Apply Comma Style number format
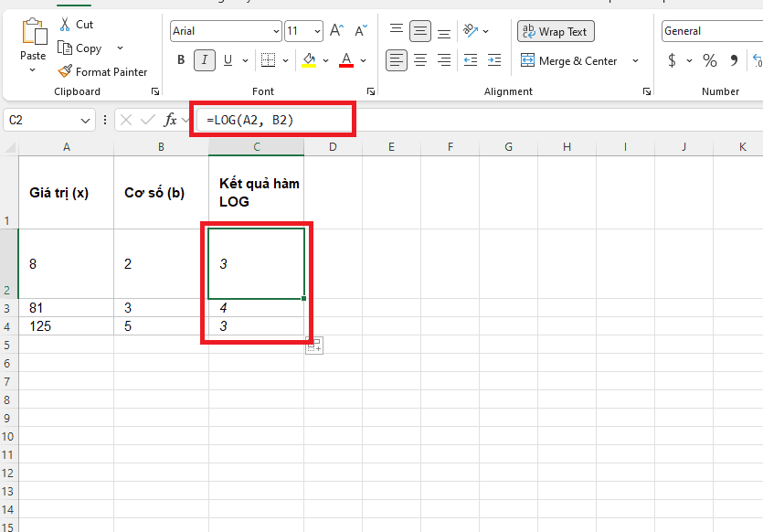 tap(734, 60)
